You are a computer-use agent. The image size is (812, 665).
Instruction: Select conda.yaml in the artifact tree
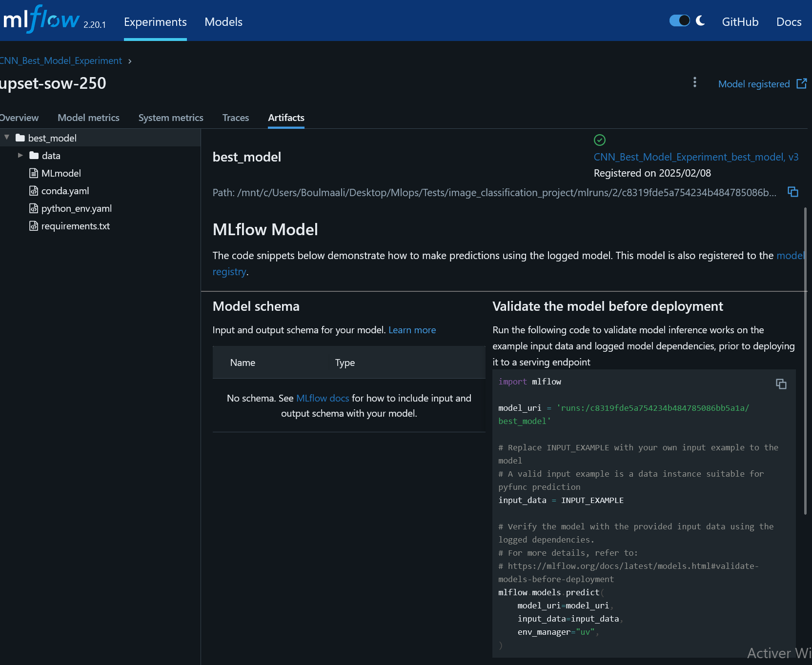coord(65,191)
